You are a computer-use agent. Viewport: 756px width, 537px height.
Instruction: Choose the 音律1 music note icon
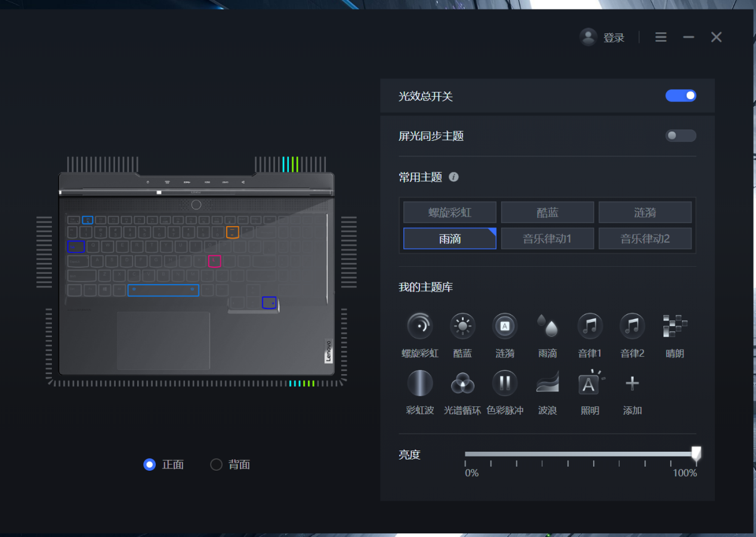(590, 326)
